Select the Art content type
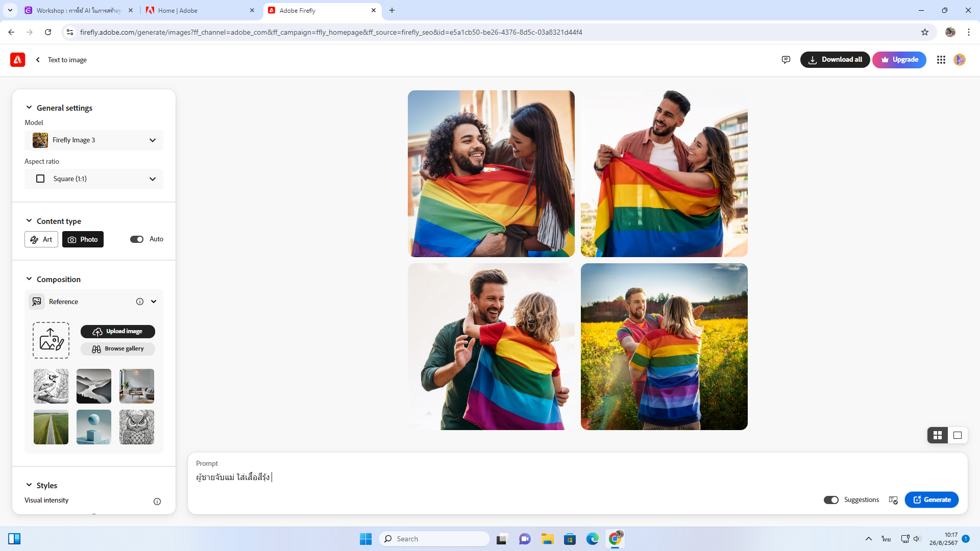980x551 pixels. point(41,239)
